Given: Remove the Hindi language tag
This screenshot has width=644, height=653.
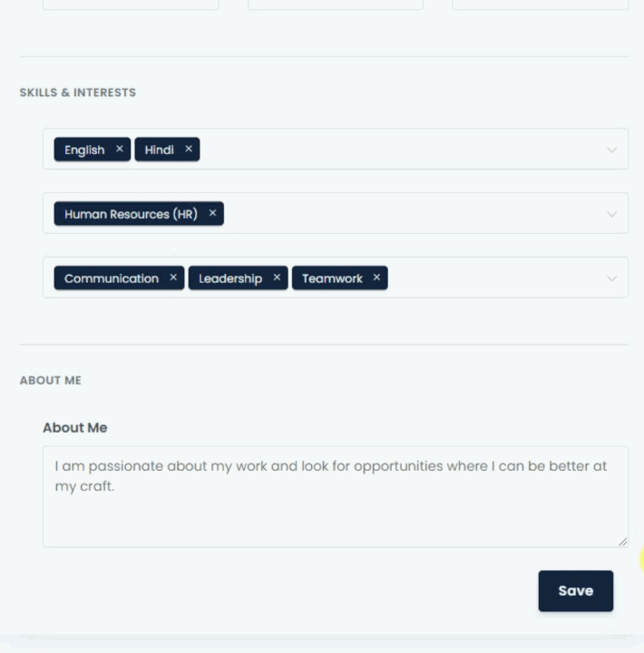Looking at the screenshot, I should (x=189, y=149).
